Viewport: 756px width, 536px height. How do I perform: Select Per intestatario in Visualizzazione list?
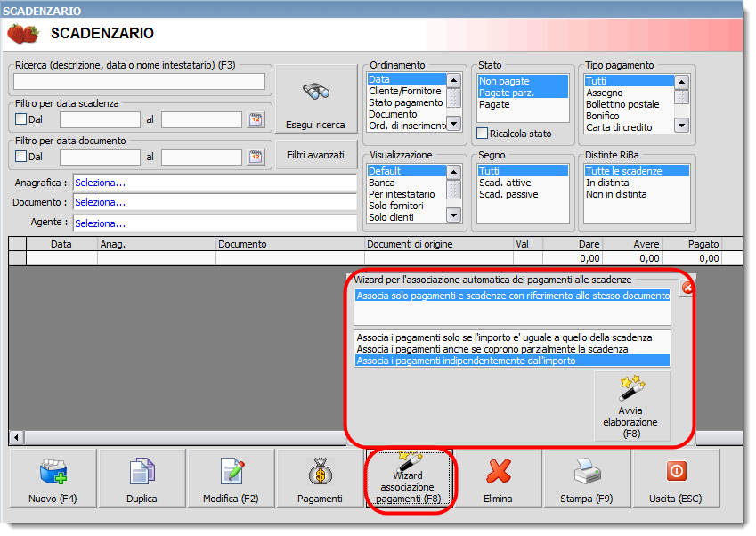[x=406, y=194]
